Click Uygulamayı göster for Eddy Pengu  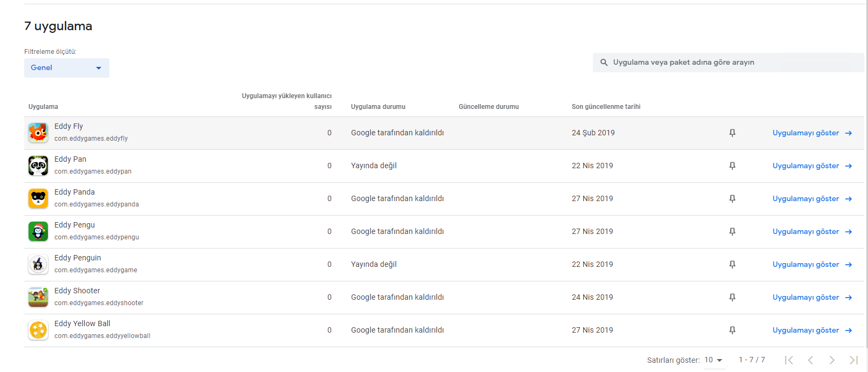[812, 231]
